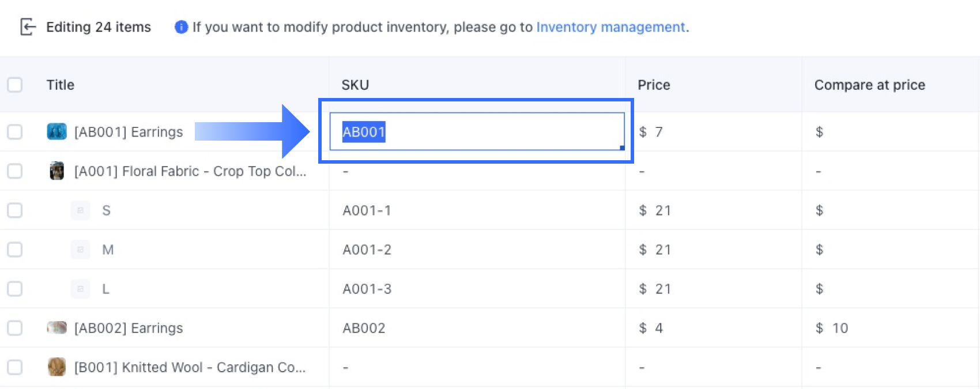This screenshot has height=389, width=980.
Task: Click the exit bulk editing icon
Action: (x=28, y=27)
